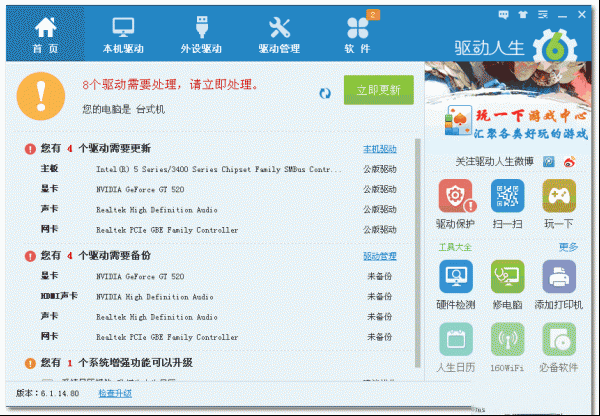Click red alert icon beside 个驱动需要更新
The height and width of the screenshot is (416, 600).
click(x=30, y=148)
